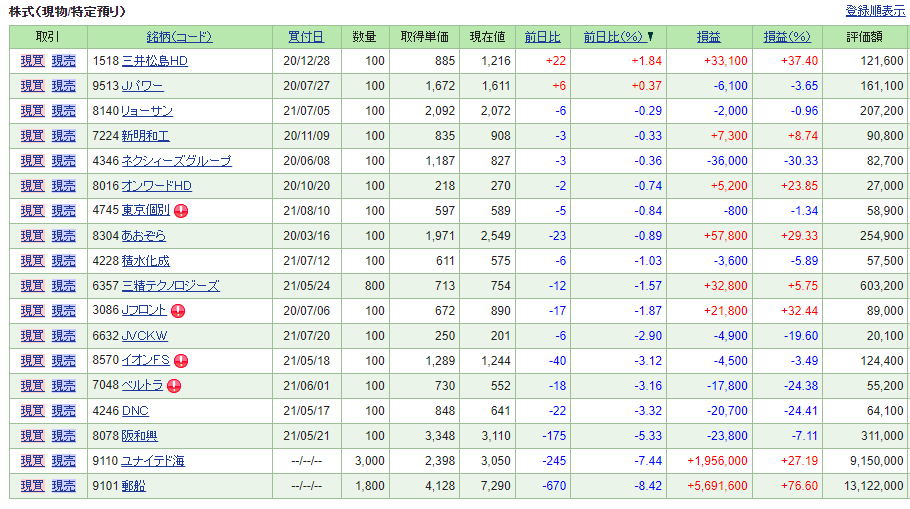Click the red alert icon beside ベルトラ
This screenshot has height=509, width=910.
(x=174, y=386)
